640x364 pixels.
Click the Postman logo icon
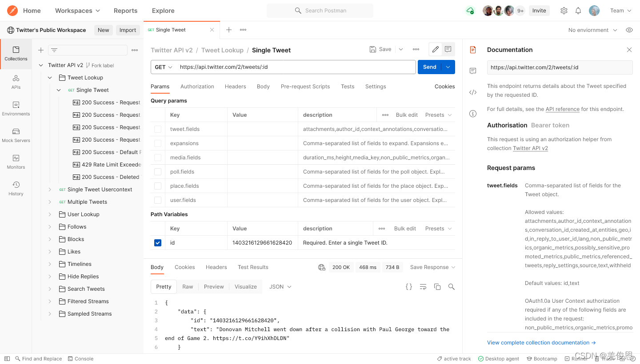[x=12, y=10]
